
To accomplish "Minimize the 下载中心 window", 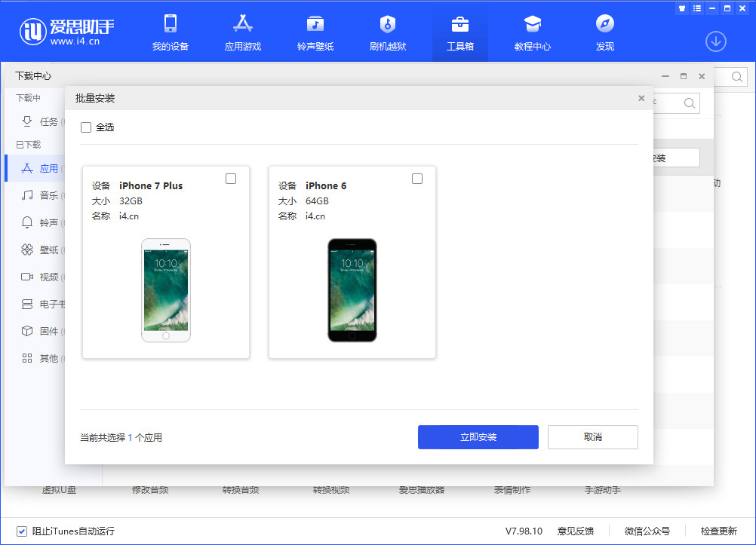I will tap(665, 76).
